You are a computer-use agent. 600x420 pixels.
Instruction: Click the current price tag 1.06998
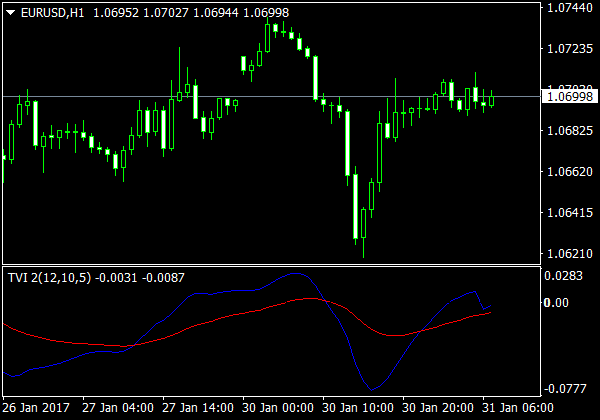click(568, 96)
